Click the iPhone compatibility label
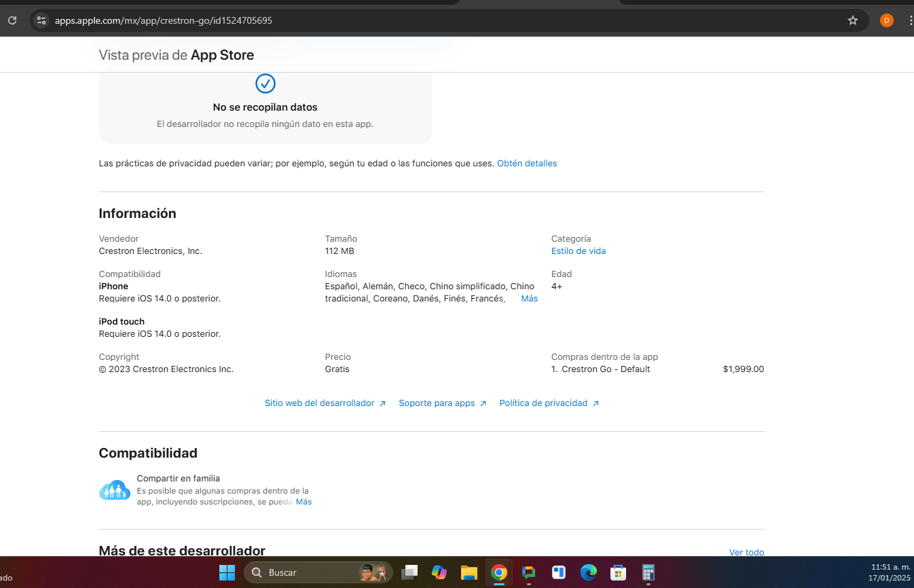The height and width of the screenshot is (588, 914). click(x=113, y=287)
